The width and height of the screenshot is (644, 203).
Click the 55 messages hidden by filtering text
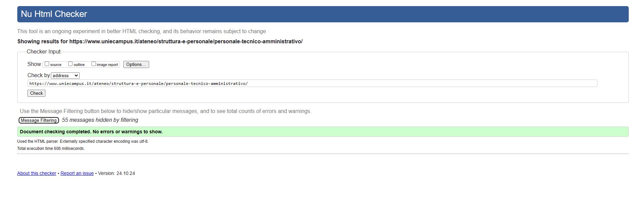[x=100, y=120]
